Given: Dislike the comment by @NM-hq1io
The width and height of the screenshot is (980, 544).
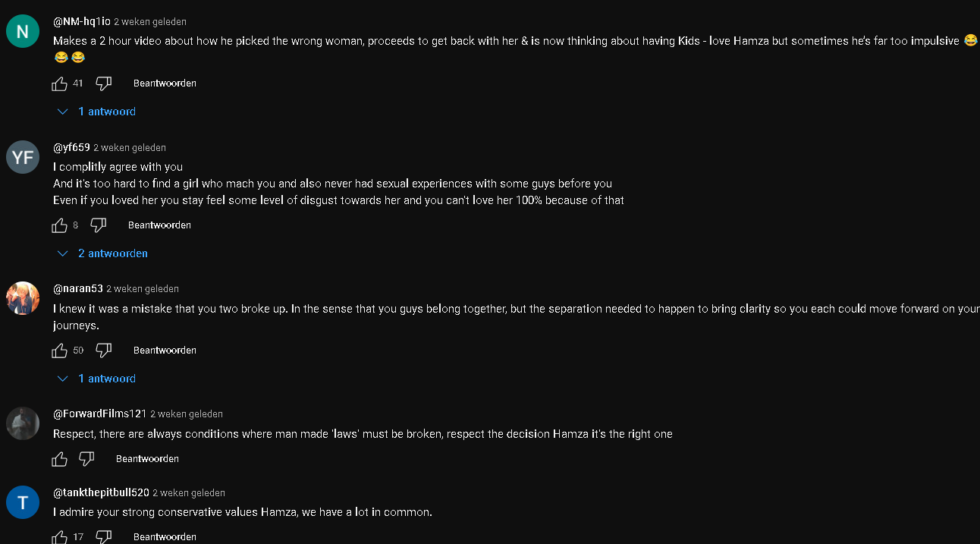Looking at the screenshot, I should pyautogui.click(x=104, y=83).
